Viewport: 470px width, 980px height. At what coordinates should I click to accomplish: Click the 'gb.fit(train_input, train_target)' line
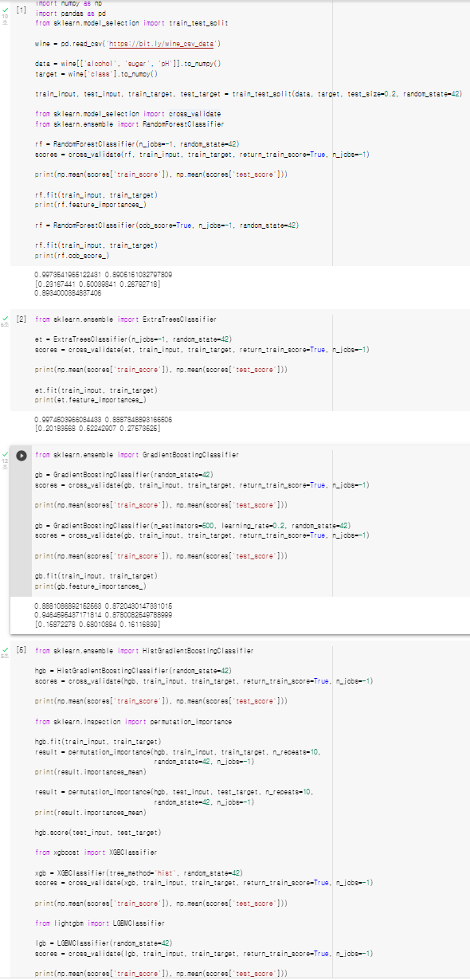96,574
